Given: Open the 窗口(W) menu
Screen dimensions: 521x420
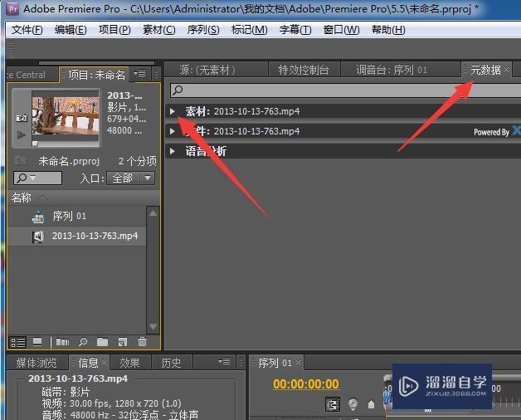Looking at the screenshot, I should click(x=341, y=30).
